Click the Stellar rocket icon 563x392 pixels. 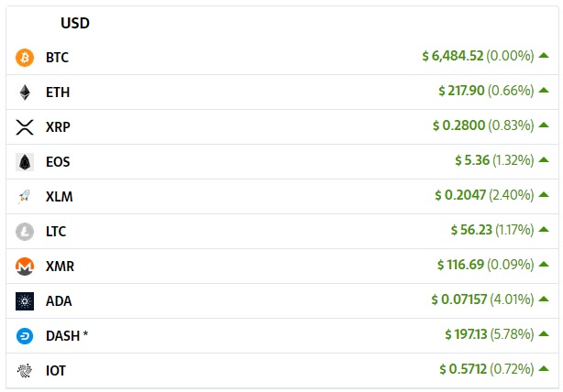point(24,197)
